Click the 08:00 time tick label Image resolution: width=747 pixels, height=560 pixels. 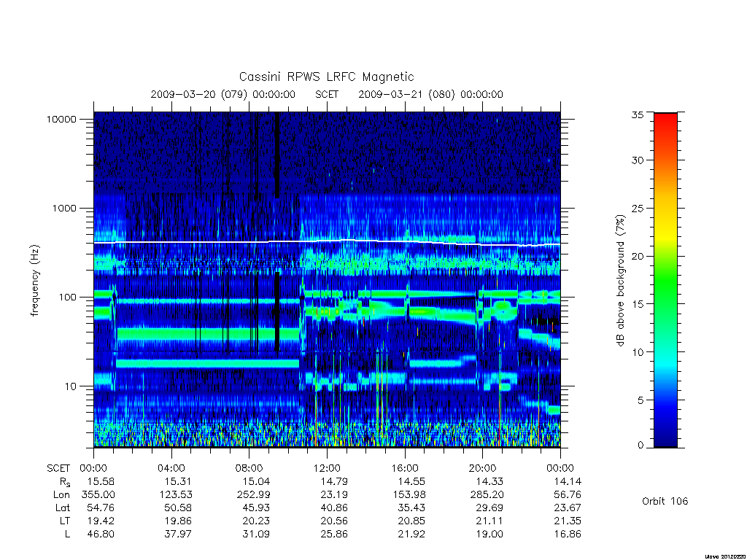tap(249, 468)
